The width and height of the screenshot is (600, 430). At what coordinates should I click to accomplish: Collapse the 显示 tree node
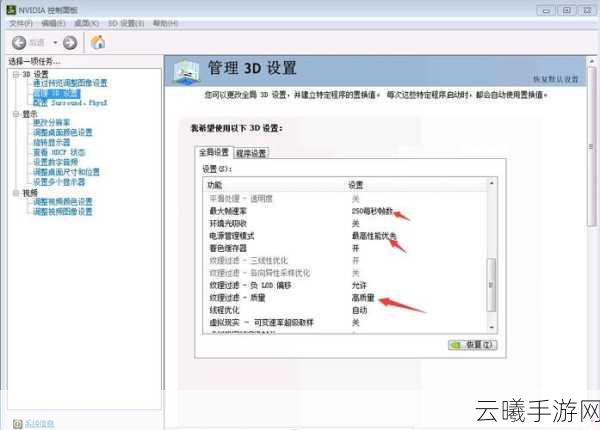pos(16,114)
